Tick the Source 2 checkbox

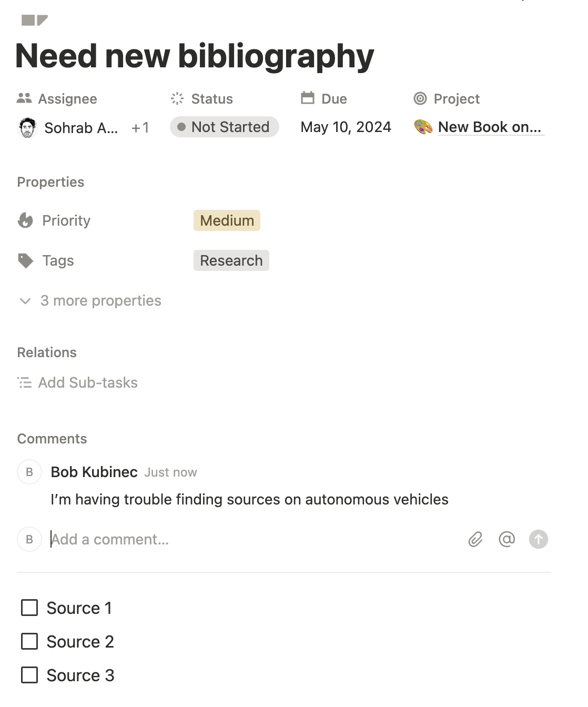tap(29, 641)
